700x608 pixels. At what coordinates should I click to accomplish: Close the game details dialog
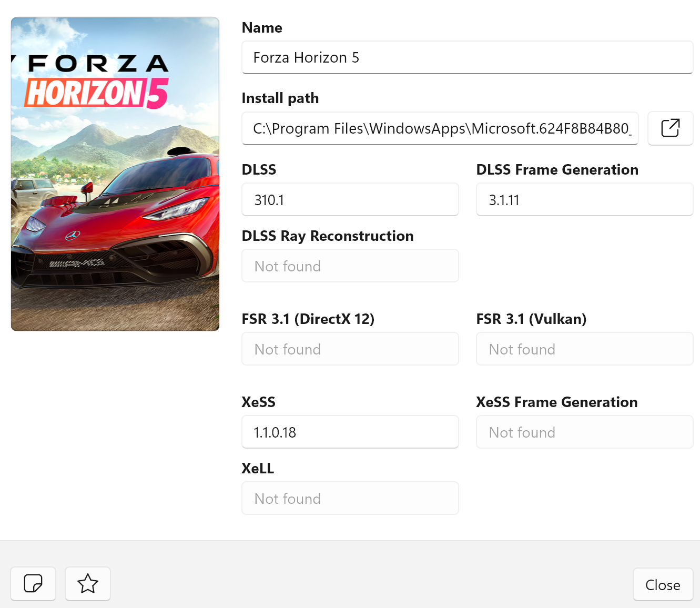[x=663, y=585]
